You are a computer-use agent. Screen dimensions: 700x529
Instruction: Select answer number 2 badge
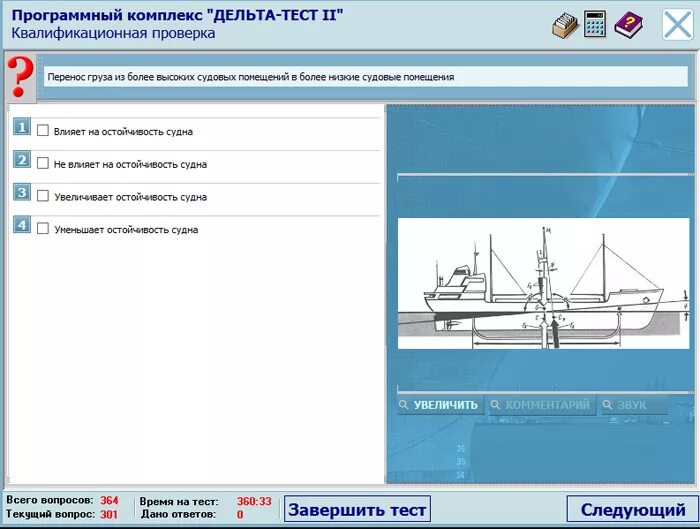22,159
